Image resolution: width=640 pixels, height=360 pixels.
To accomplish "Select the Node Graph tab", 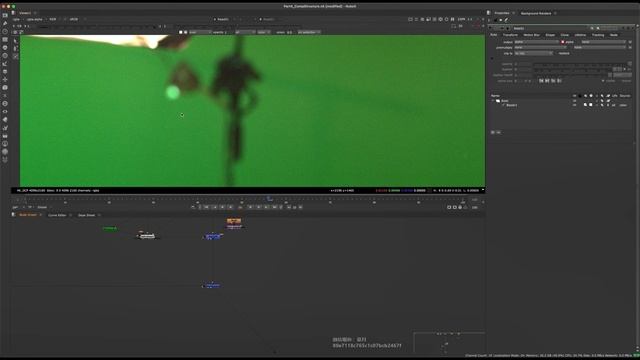I will (x=28, y=215).
